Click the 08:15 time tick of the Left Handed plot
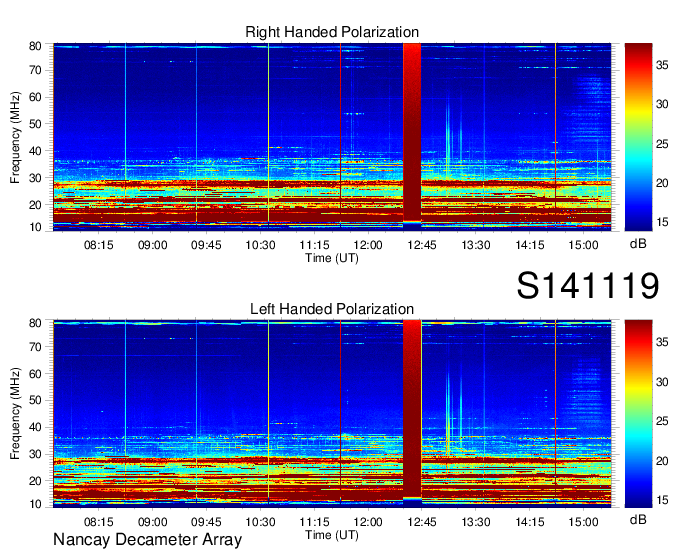Screen dimensions: 680x552 98,522
